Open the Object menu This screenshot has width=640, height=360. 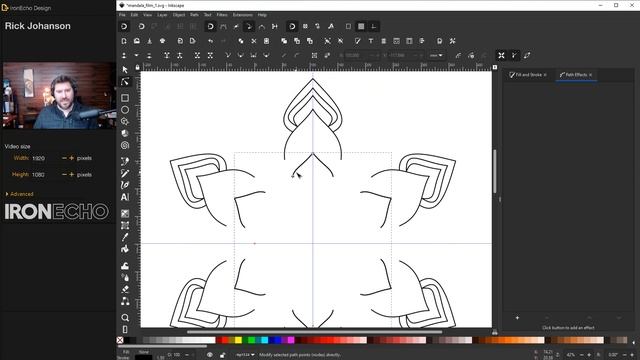tap(179, 15)
